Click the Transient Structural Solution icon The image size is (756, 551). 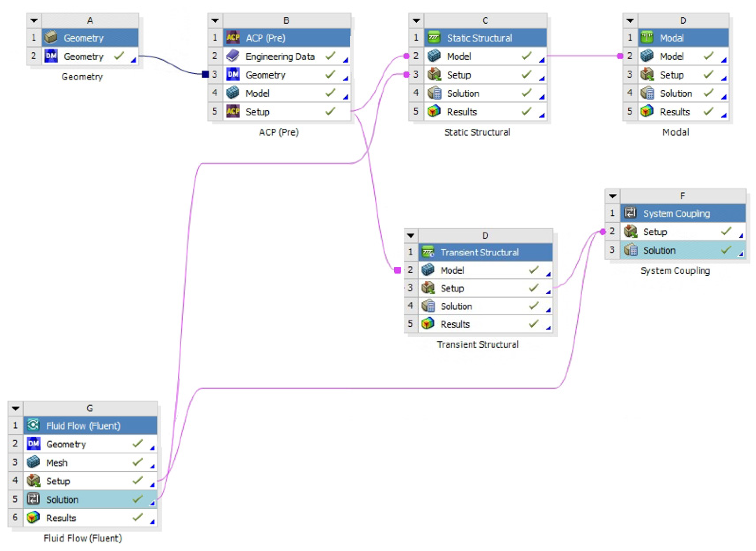point(428,306)
